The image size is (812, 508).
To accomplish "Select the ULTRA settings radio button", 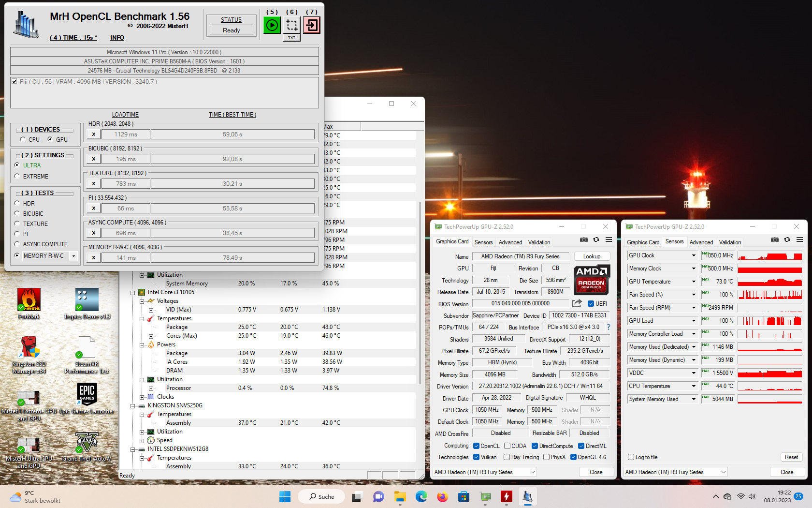I will tap(17, 165).
